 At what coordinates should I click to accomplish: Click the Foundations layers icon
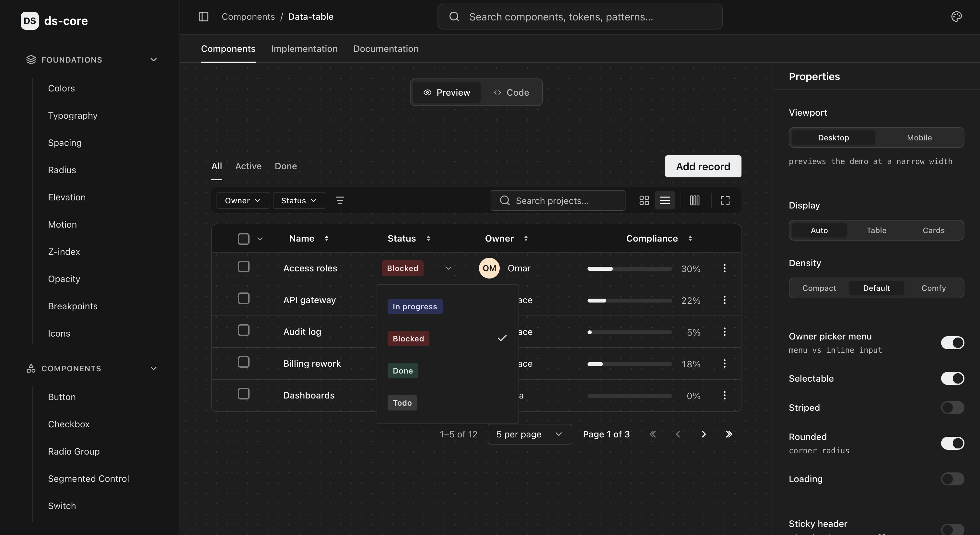(x=31, y=60)
